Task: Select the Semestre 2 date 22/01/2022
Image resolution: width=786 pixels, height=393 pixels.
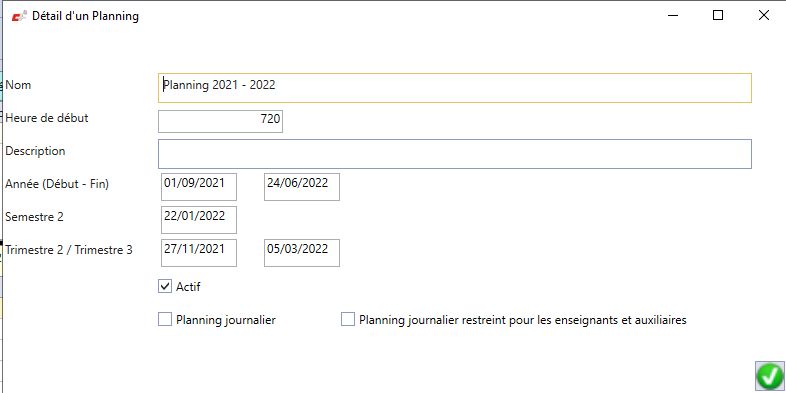Action: pyautogui.click(x=199, y=220)
